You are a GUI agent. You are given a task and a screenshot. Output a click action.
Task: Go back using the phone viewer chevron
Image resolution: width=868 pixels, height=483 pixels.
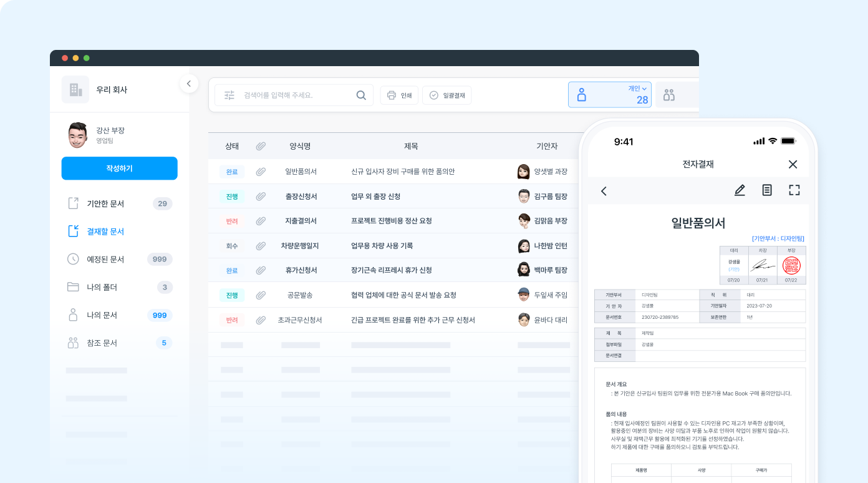pyautogui.click(x=604, y=191)
